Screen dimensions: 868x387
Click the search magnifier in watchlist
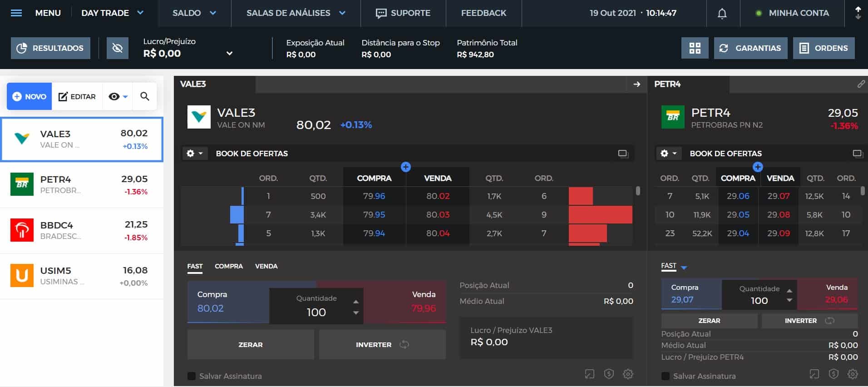coord(145,96)
